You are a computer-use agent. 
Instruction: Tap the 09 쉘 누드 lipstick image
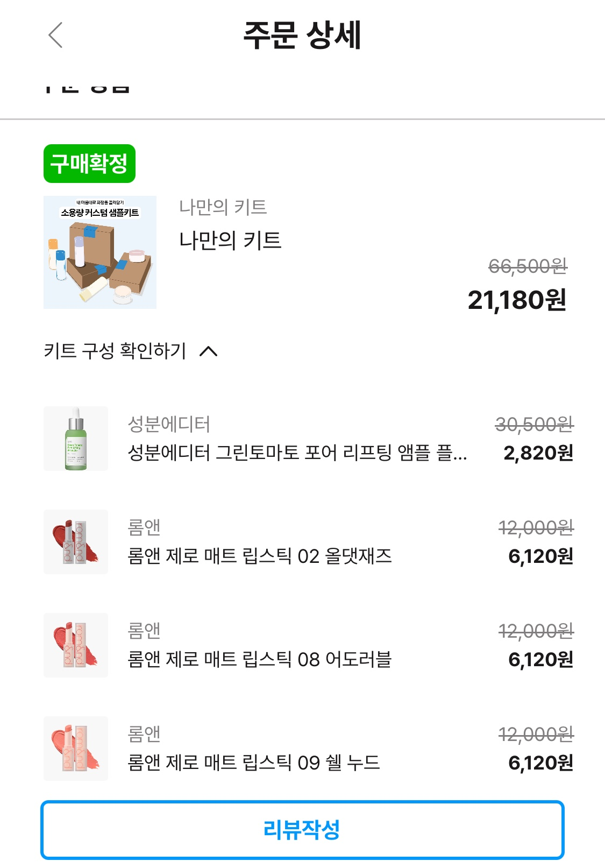tap(76, 749)
